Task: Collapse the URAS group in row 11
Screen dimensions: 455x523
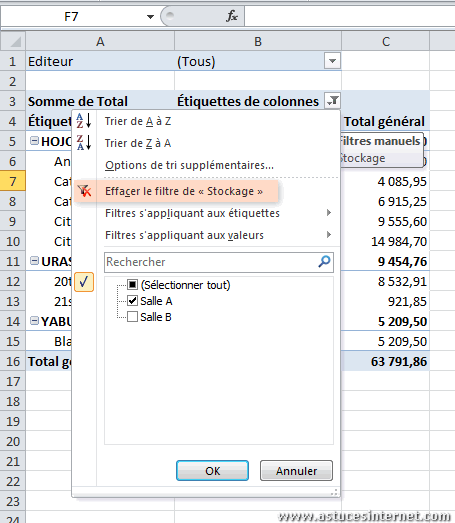Action: pos(34,261)
